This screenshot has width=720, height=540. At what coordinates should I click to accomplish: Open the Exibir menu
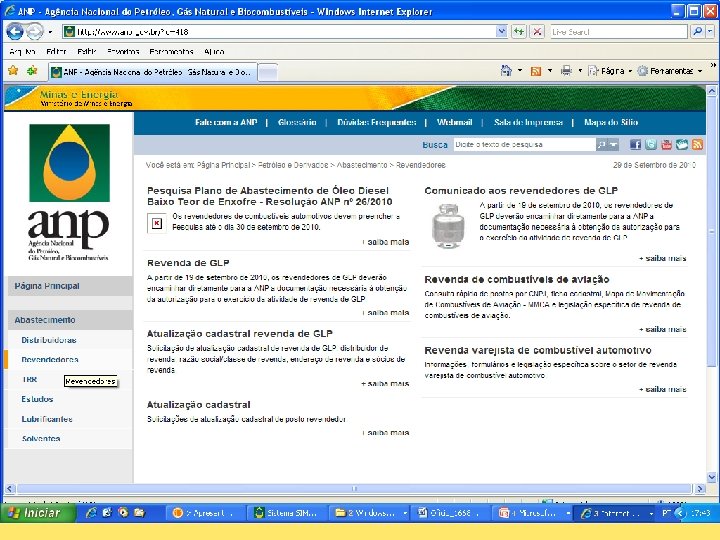tap(87, 51)
